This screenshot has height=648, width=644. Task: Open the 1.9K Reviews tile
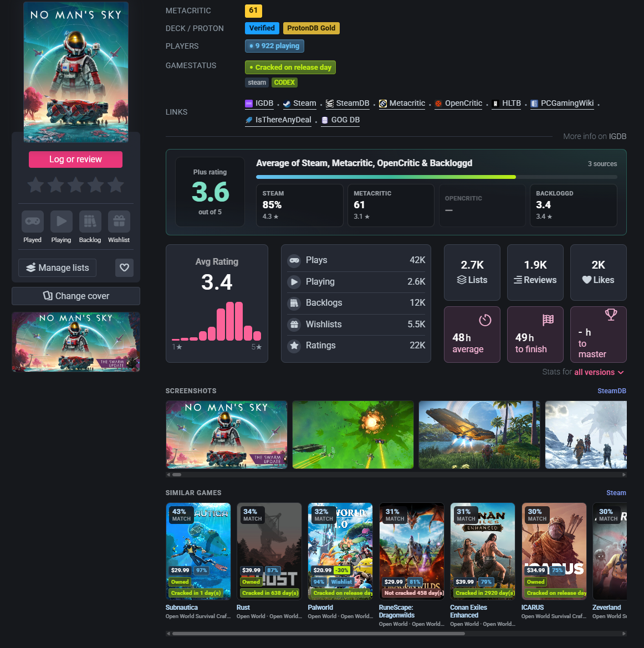coord(535,272)
